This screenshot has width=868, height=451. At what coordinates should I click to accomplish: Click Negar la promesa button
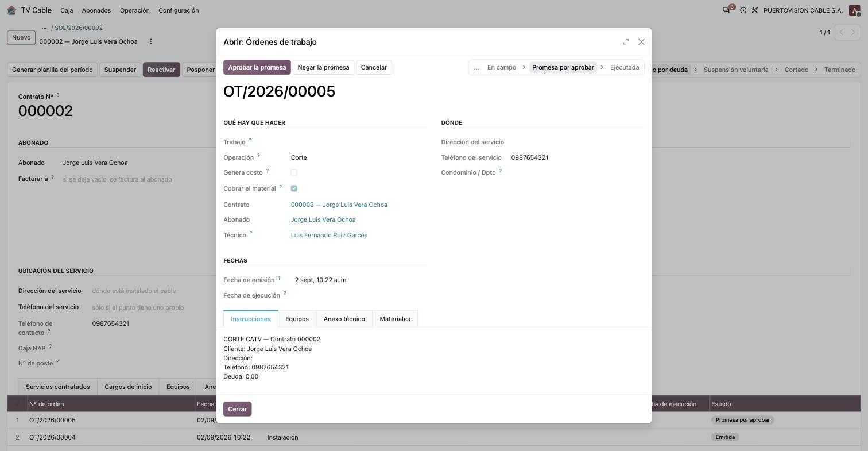click(x=323, y=67)
